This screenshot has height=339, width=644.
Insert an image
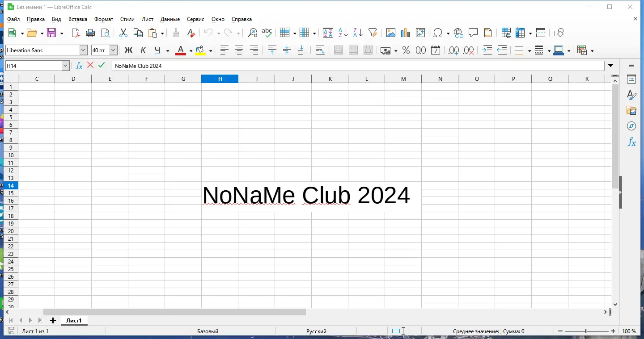tap(391, 33)
